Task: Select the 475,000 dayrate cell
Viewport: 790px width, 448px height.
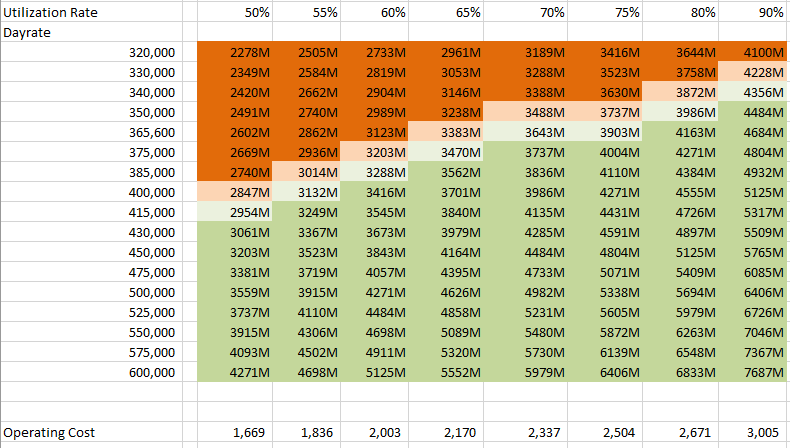Action: (92, 273)
